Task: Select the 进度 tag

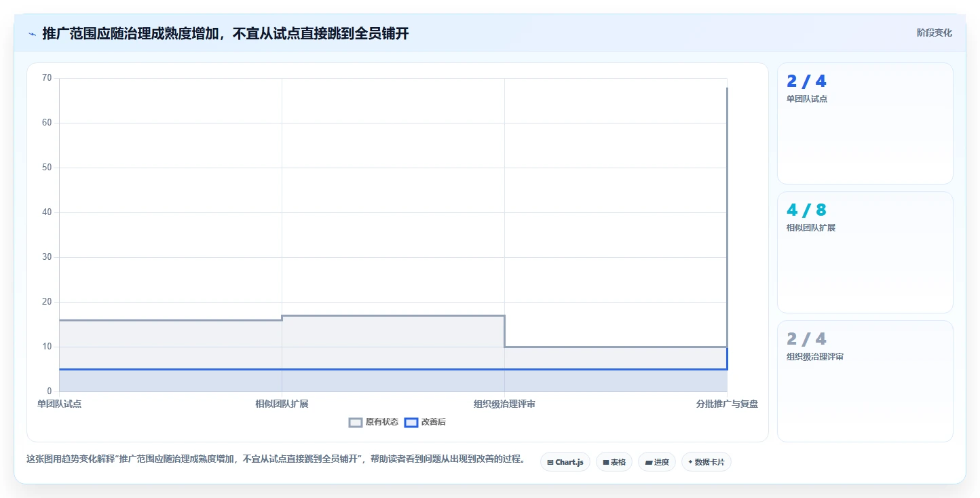Action: [657, 462]
